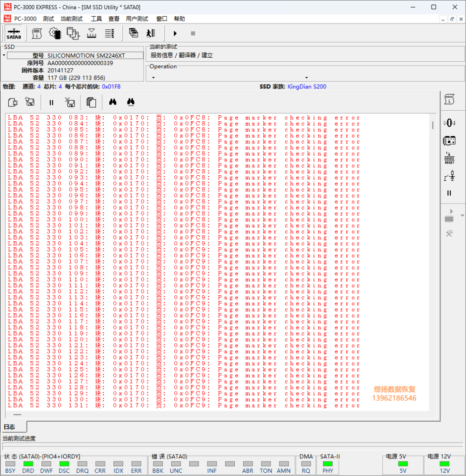Stop the test with stop button

pos(193,33)
